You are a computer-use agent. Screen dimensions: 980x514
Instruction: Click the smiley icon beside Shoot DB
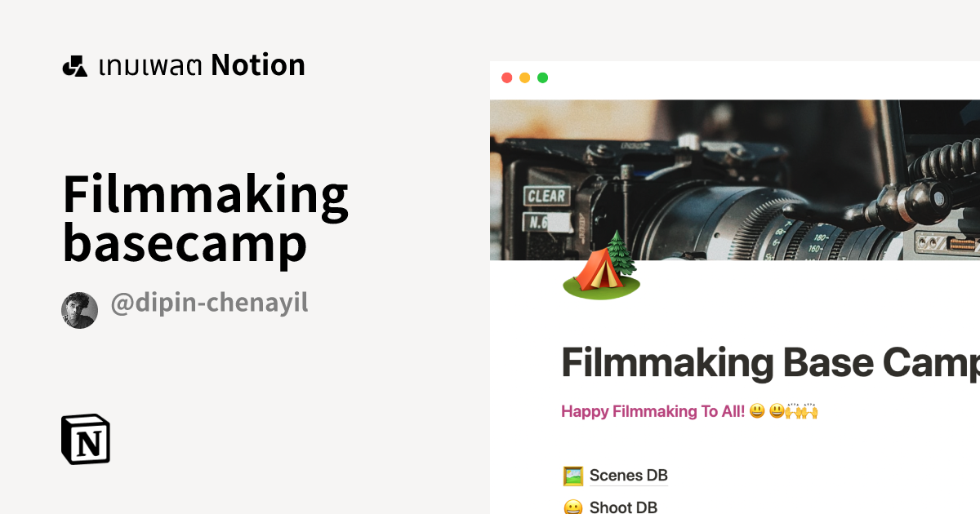click(x=572, y=507)
